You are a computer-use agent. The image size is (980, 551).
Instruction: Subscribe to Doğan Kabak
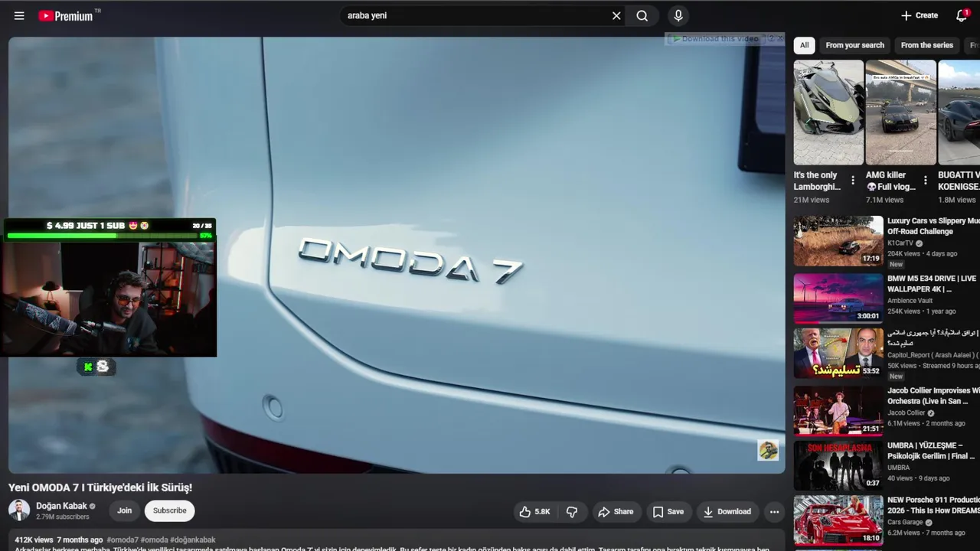(169, 510)
